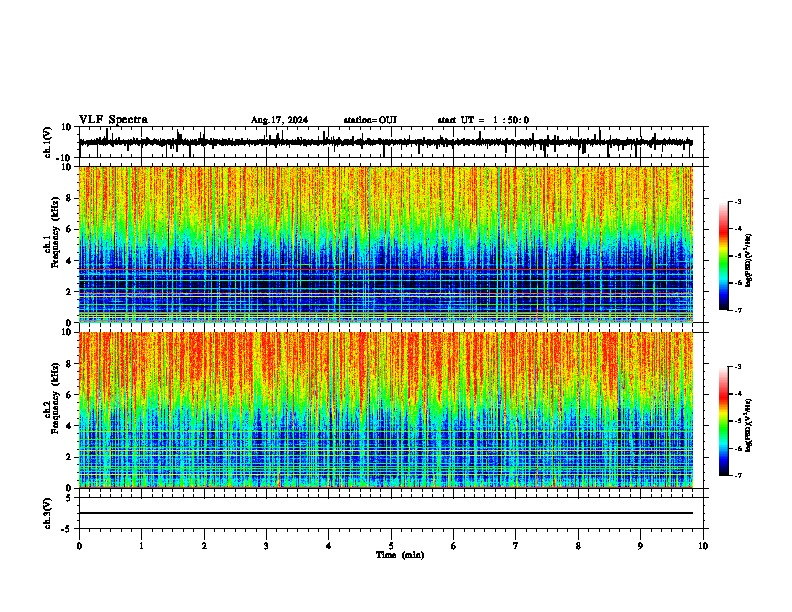The height and width of the screenshot is (612, 792).
Task: Click the "-3" label on ch.2 colorbar
Action: click(x=737, y=367)
